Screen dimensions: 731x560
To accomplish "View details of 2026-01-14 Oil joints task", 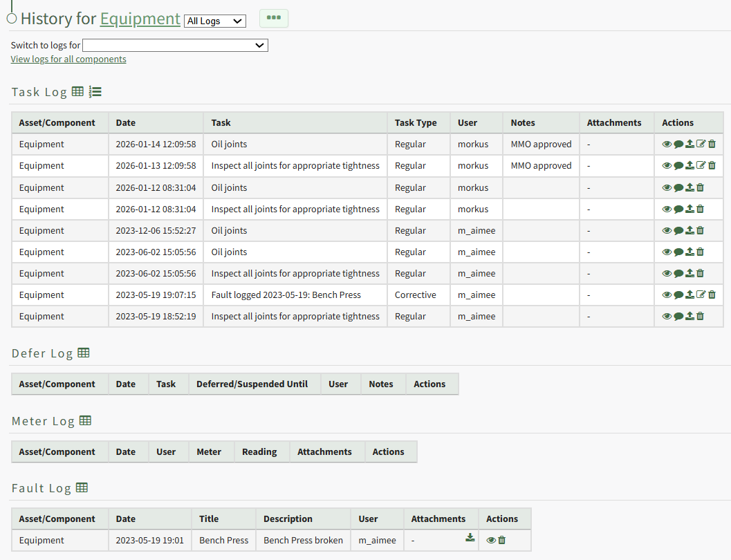I will point(667,144).
